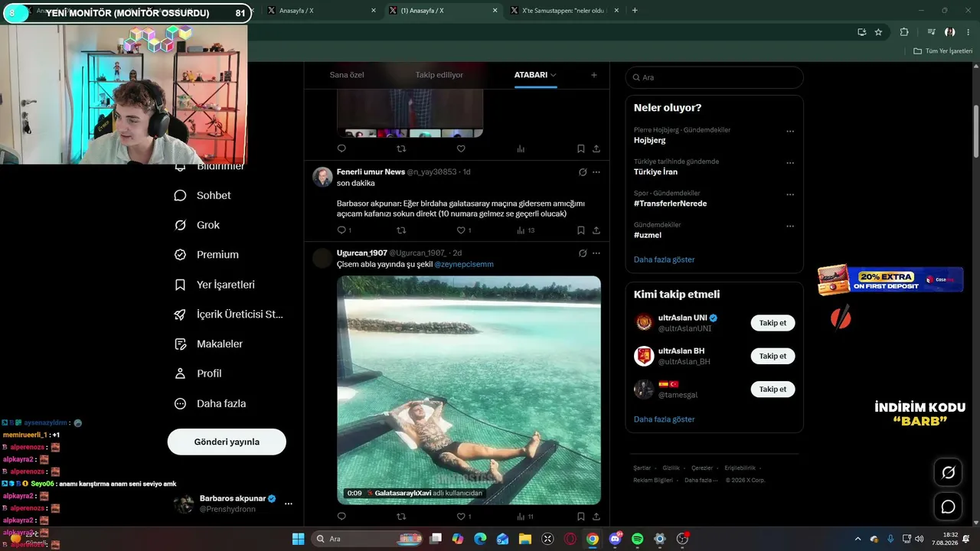
Task: Ask Grok about Ugurcan_1907 post
Action: click(x=583, y=253)
